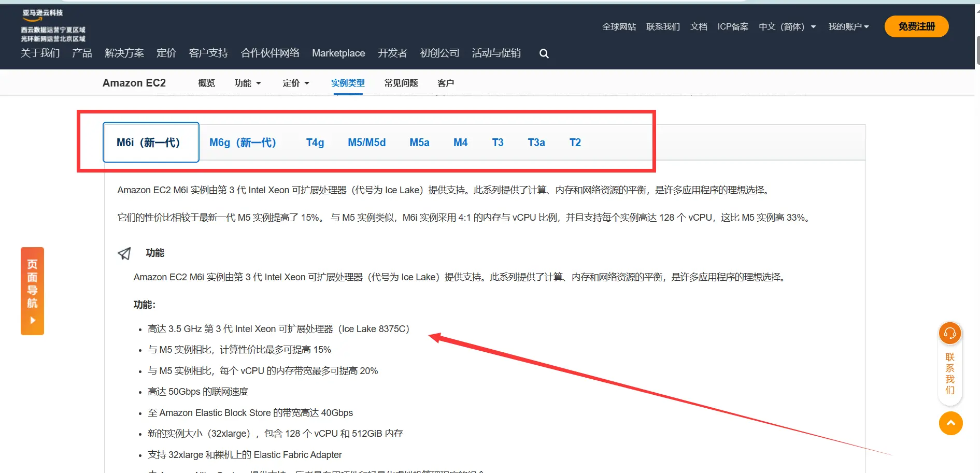Image resolution: width=980 pixels, height=473 pixels.
Task: Open the 关于我们 menu item
Action: [40, 53]
